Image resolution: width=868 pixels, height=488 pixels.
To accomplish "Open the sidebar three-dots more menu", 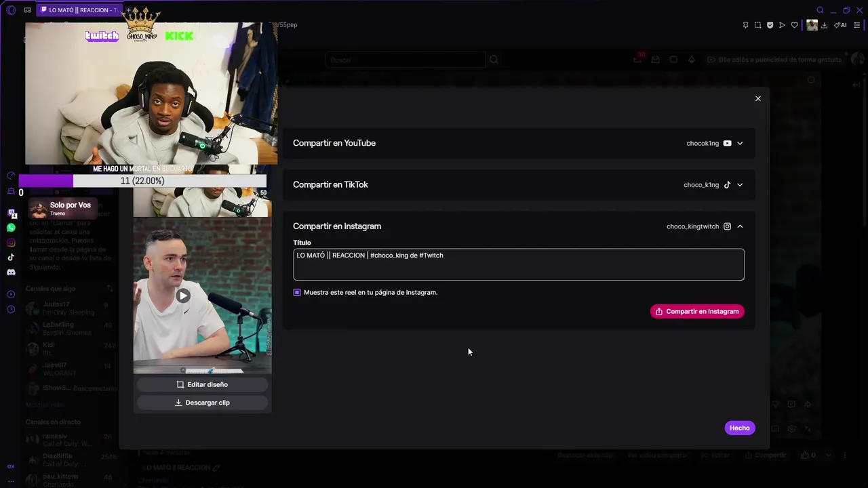I will tap(11, 481).
